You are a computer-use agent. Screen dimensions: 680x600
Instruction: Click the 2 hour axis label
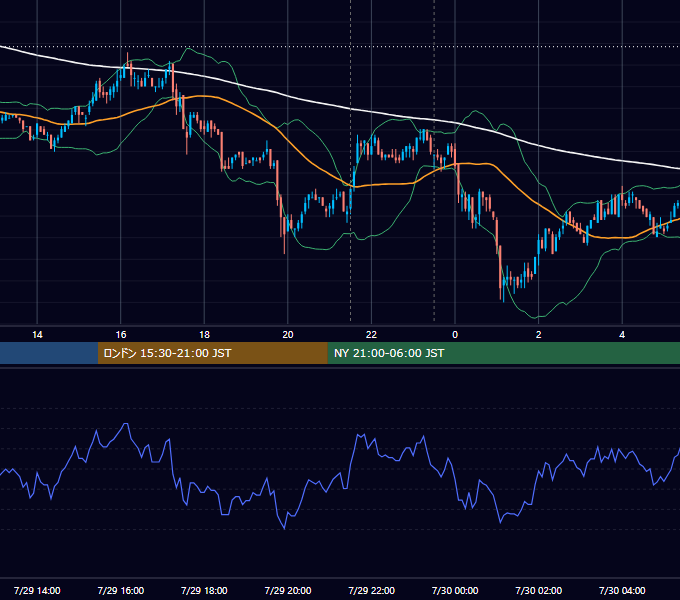(539, 335)
